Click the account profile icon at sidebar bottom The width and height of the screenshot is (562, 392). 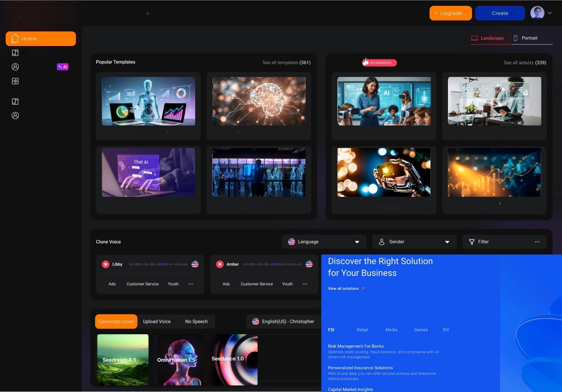coord(15,115)
